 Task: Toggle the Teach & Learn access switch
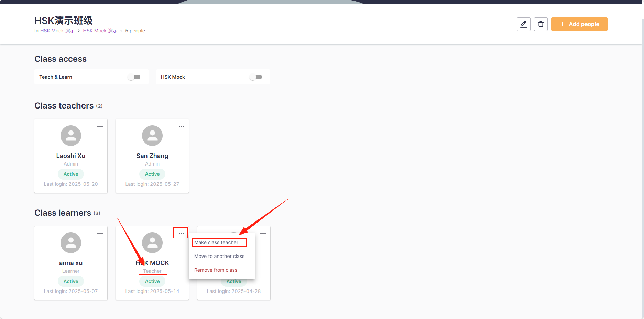click(x=134, y=77)
